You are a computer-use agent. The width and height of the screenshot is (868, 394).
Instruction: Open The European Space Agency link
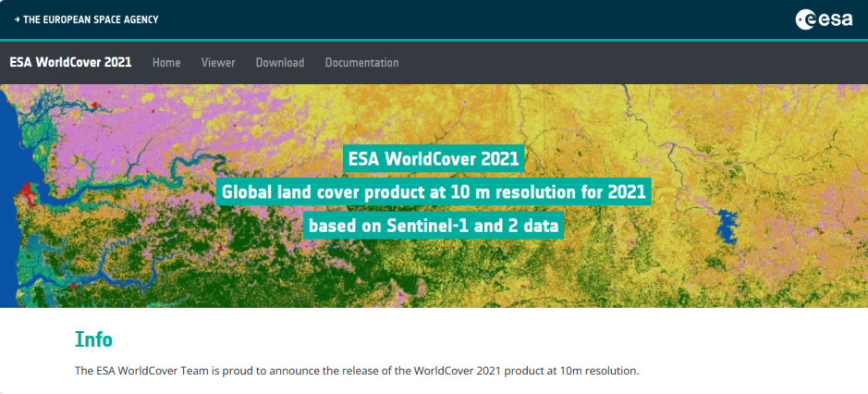pyautogui.click(x=91, y=19)
